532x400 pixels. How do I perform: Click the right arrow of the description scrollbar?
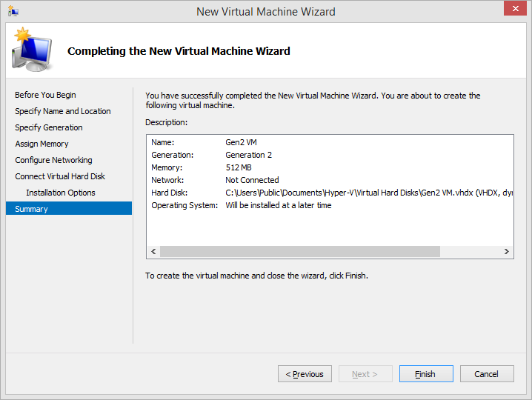tap(507, 252)
